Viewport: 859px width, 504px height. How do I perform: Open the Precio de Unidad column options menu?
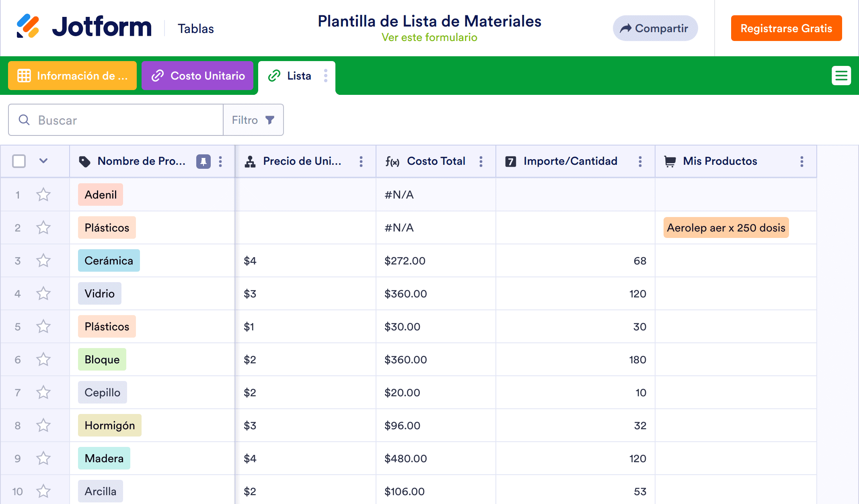[x=361, y=162]
